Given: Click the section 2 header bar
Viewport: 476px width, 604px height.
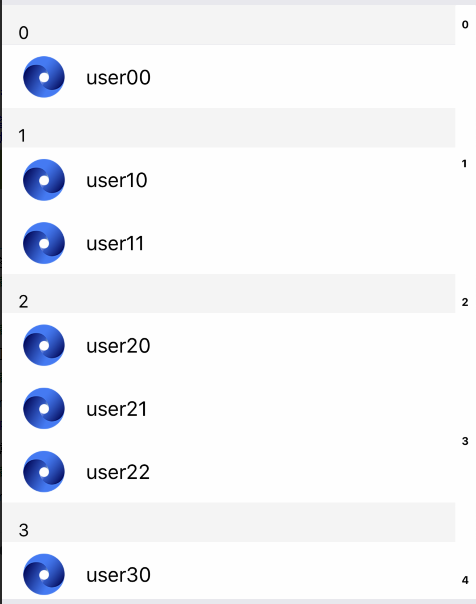Looking at the screenshot, I should coord(229,294).
